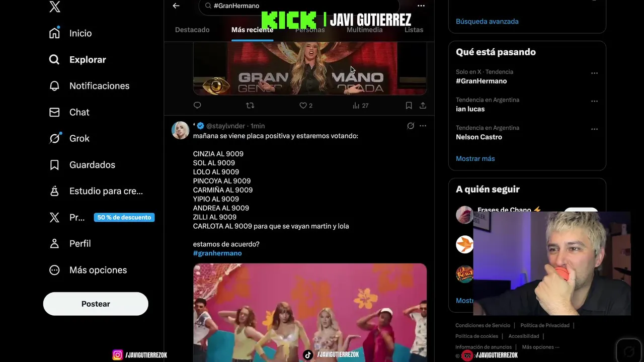This screenshot has height=362, width=644.
Task: Open Estudio para creadores link
Action: click(106, 191)
